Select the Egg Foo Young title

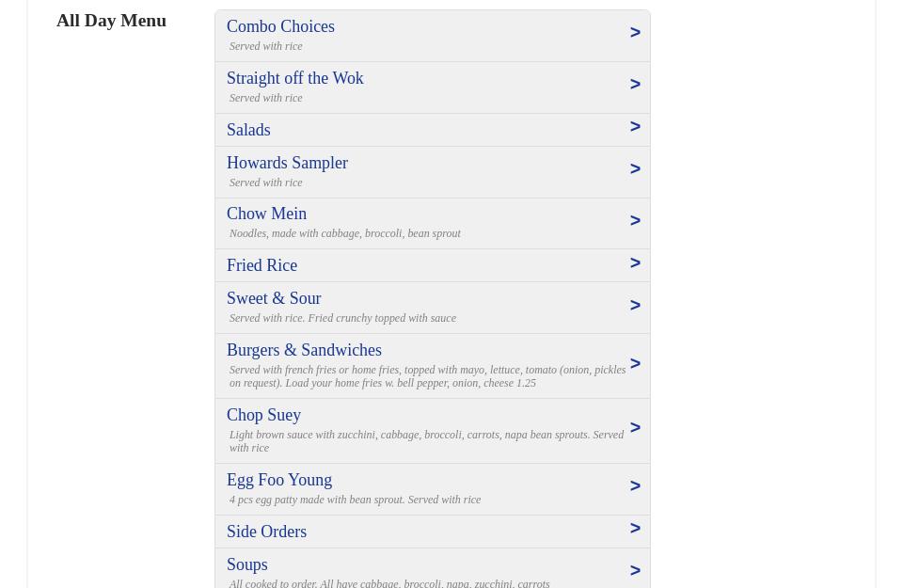279,480
